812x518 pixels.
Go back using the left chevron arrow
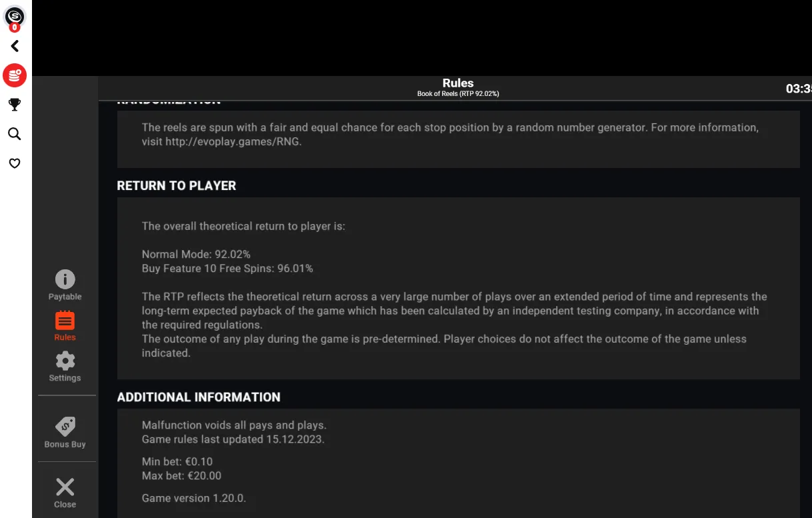point(15,46)
